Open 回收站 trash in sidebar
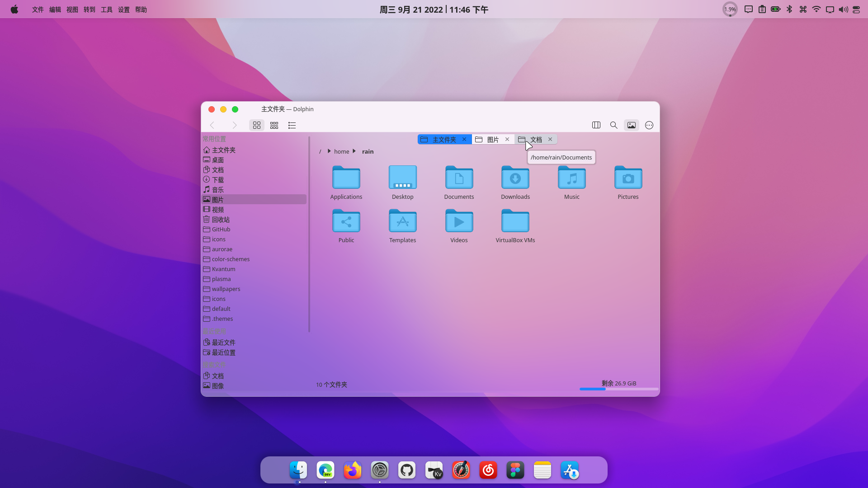The image size is (868, 488). [254, 220]
